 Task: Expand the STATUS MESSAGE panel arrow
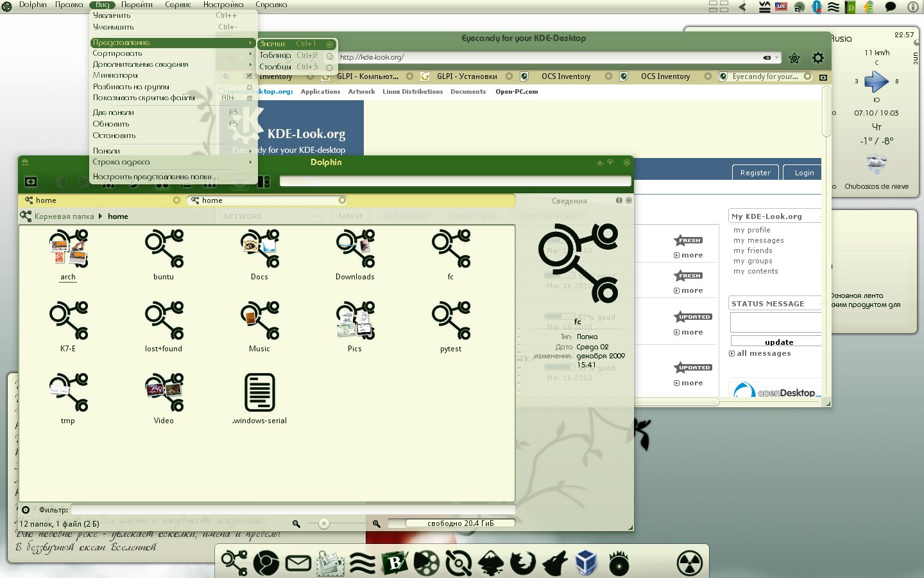pyautogui.click(x=821, y=304)
